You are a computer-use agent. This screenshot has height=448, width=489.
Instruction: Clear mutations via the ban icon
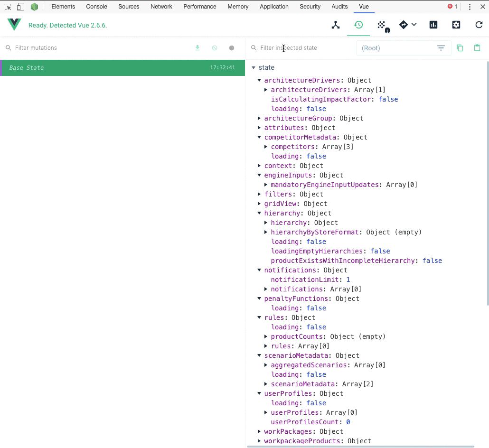(x=215, y=47)
